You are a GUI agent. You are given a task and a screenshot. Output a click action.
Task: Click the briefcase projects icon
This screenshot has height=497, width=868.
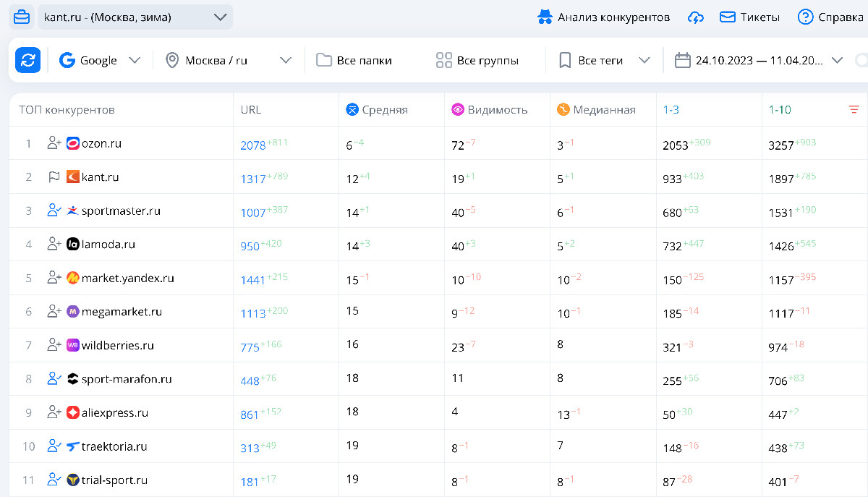point(22,17)
